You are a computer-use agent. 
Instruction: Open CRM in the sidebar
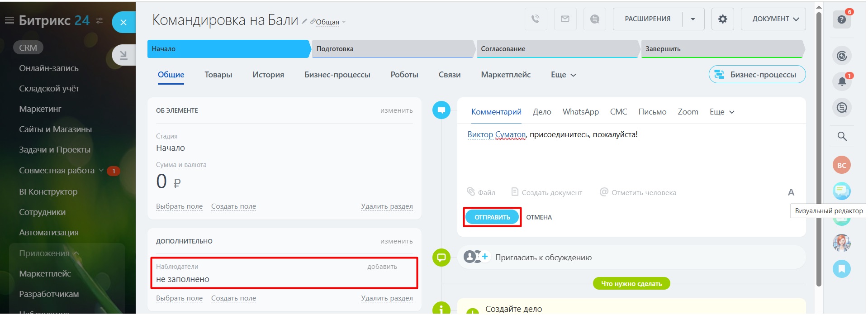coord(28,48)
